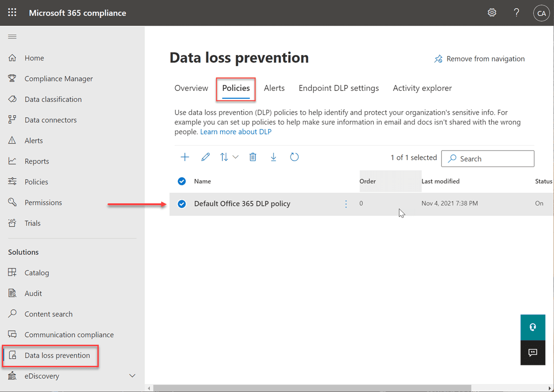The height and width of the screenshot is (392, 554).
Task: Expand the eDiscovery section chevron
Action: pyautogui.click(x=132, y=376)
